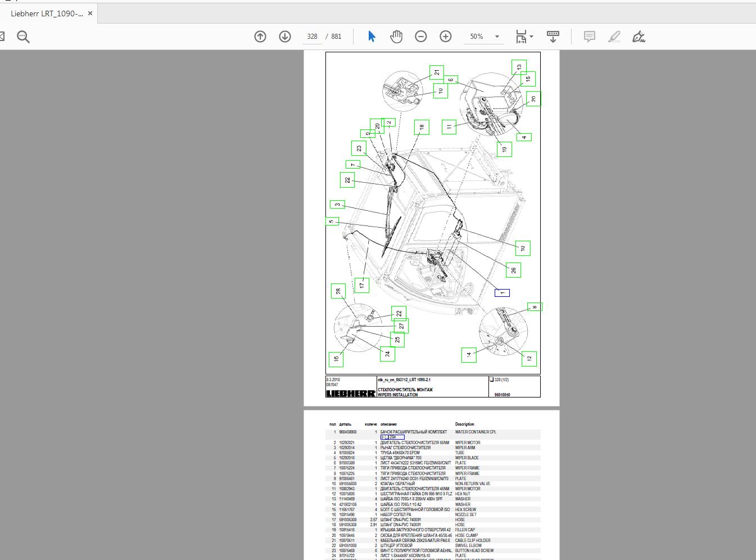
Task: Switch to the Liebherr LRT_1090 tab
Action: click(45, 13)
